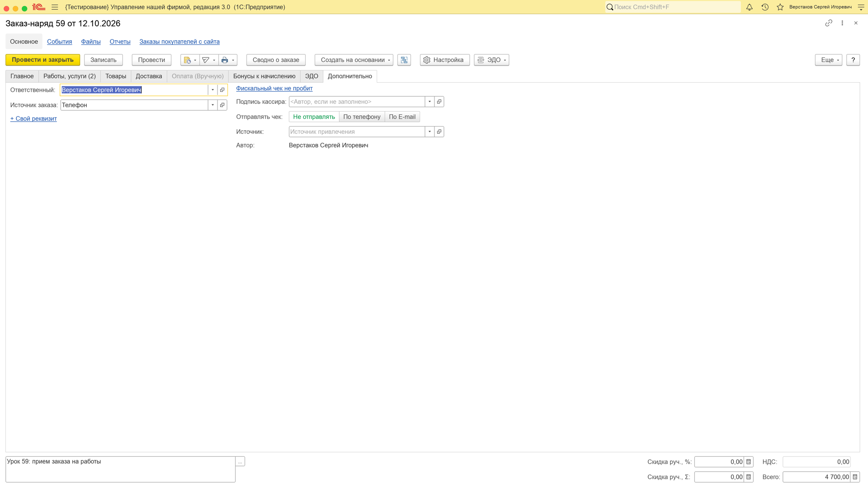
Task: Select По E-mail check option
Action: tap(402, 117)
